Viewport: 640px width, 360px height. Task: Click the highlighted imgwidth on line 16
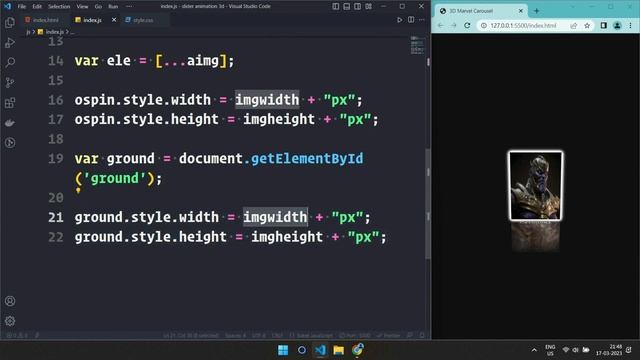click(267, 100)
